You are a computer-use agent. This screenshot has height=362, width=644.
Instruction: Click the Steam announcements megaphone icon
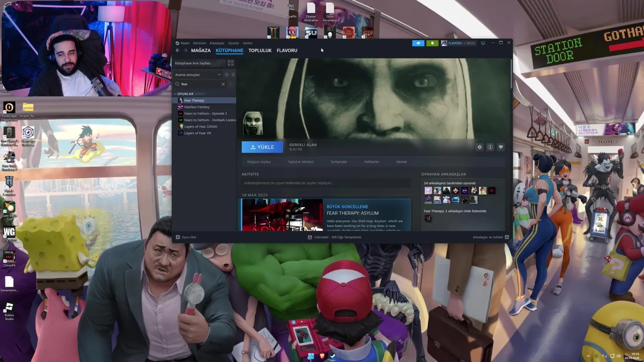(418, 43)
